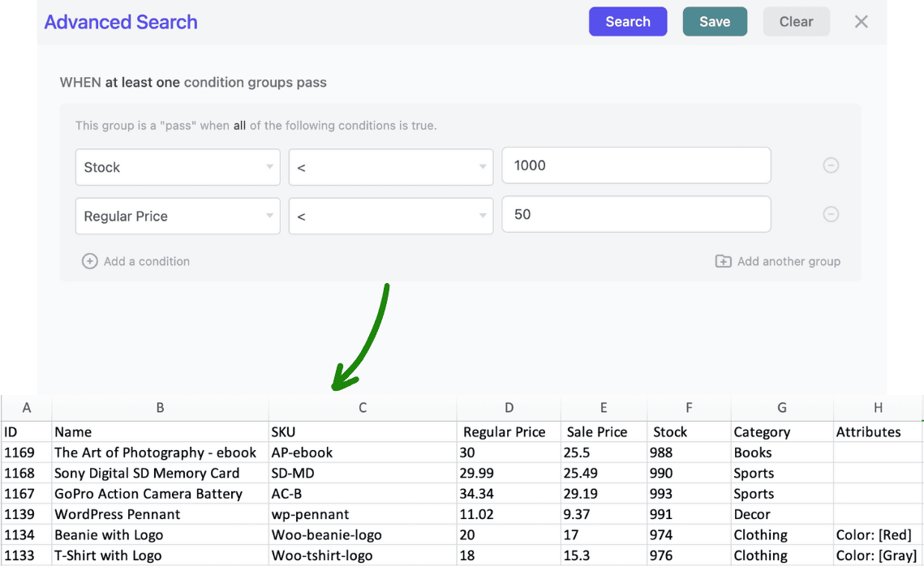Open the Regular Price field dropdown

click(178, 217)
